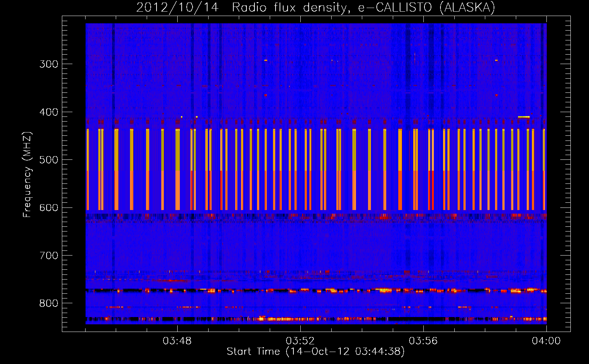589x364 pixels.
Task: Select the 400 frequency tick label
Action: click(49, 112)
